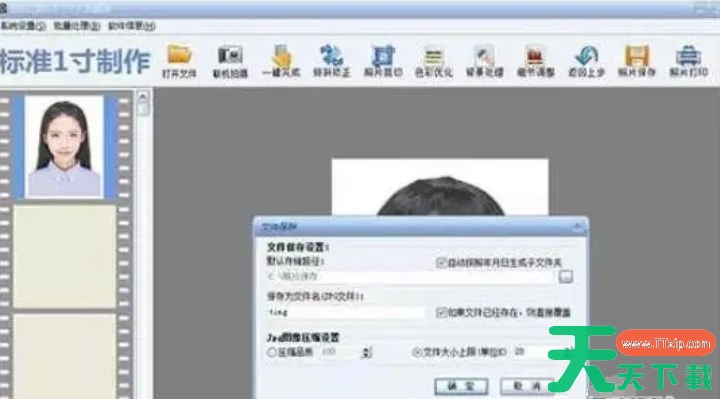
Task: Click the save-as filename input field
Action: tap(346, 313)
